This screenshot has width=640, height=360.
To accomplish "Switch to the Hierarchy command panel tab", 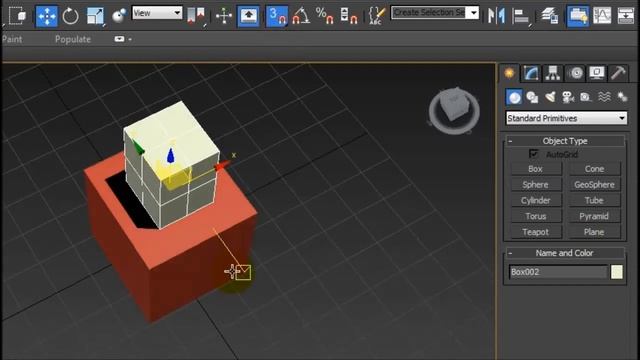I will point(553,73).
